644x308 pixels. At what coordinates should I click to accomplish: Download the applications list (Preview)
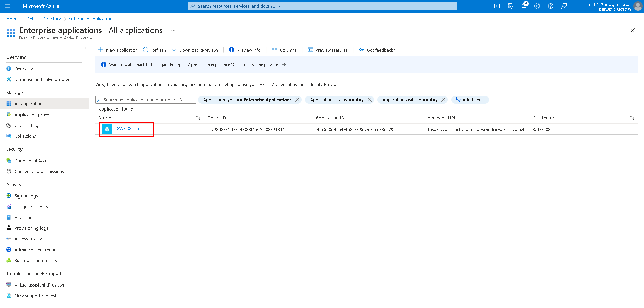(x=195, y=50)
